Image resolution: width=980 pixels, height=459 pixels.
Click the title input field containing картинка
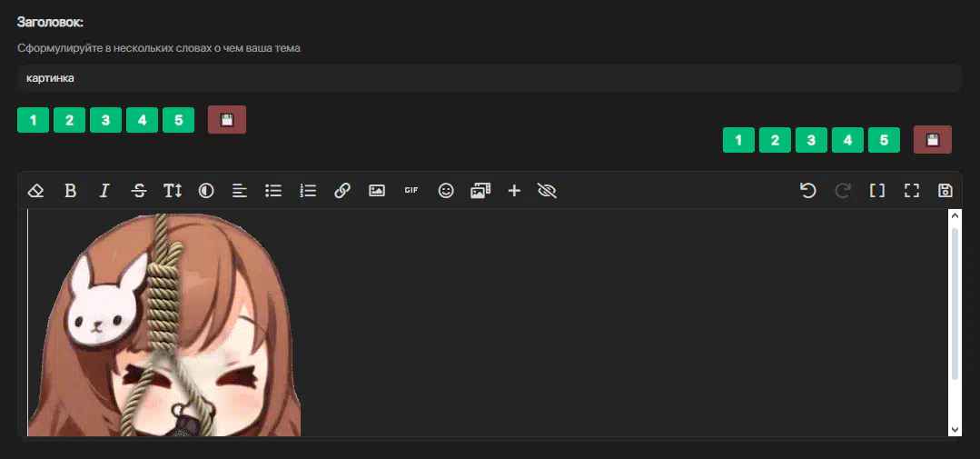[x=489, y=78]
